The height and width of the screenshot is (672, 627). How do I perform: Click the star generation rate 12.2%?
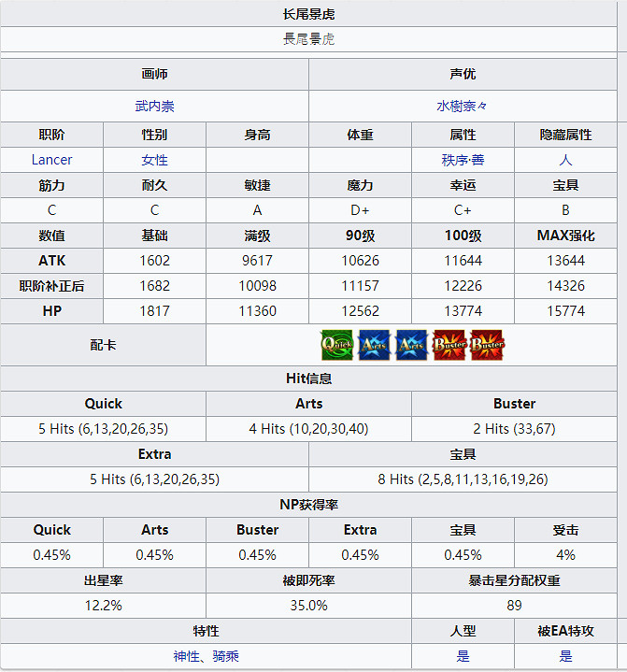click(104, 606)
